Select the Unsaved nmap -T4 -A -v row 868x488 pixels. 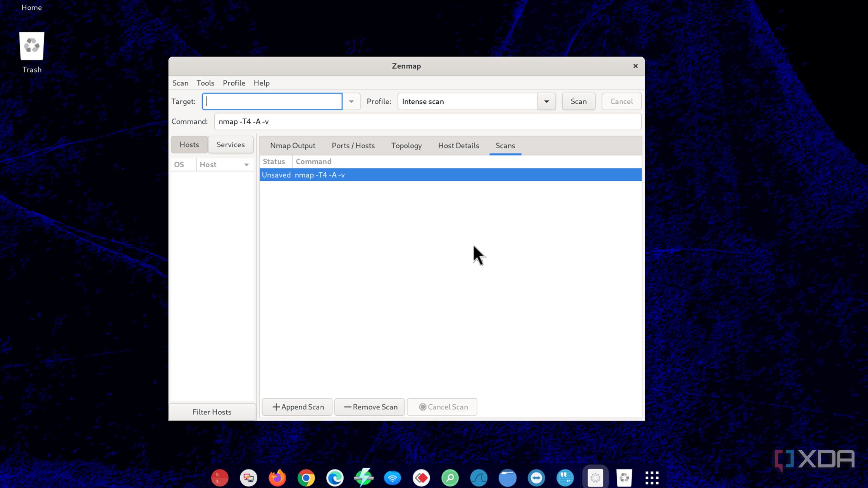(451, 175)
